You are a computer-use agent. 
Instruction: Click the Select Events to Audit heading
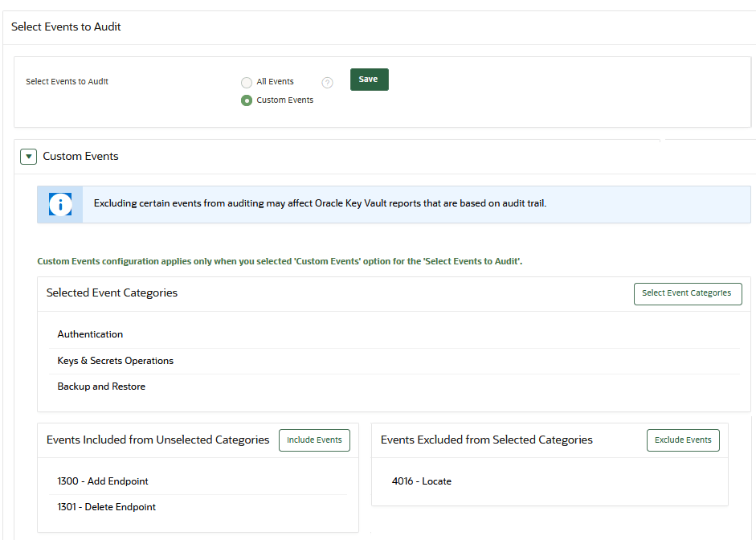66,27
